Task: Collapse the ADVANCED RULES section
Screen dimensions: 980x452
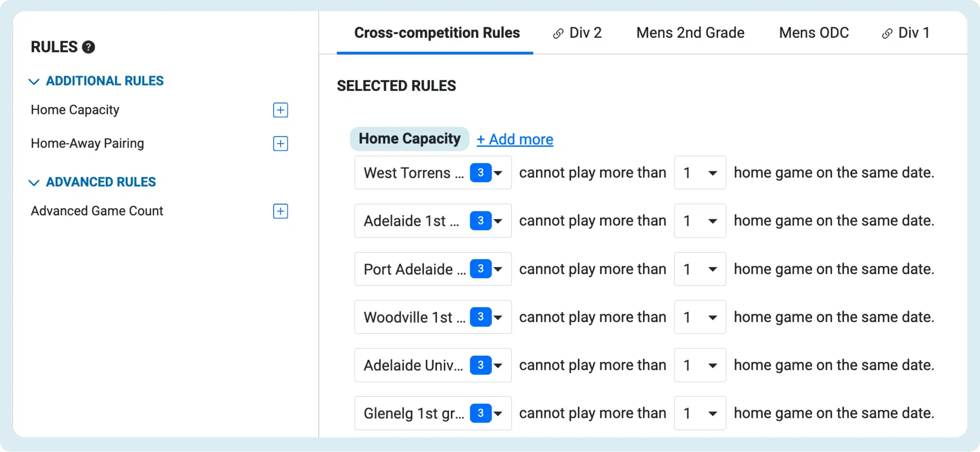Action: (x=34, y=182)
